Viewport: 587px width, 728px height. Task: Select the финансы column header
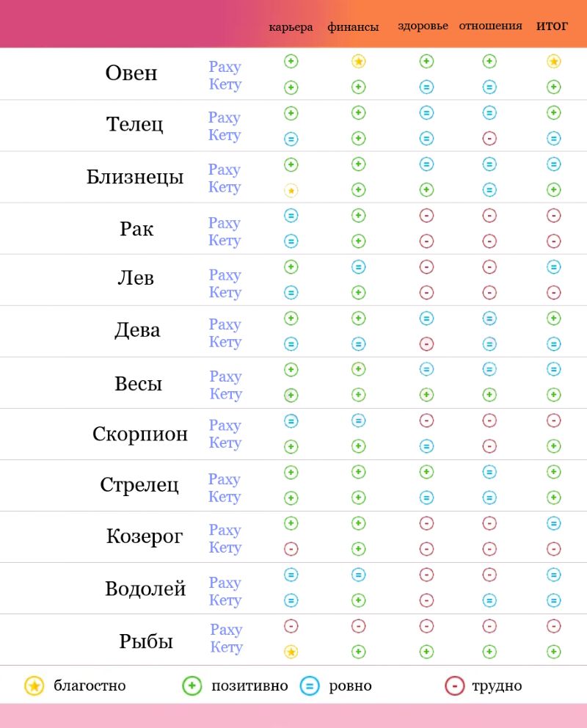(x=353, y=27)
